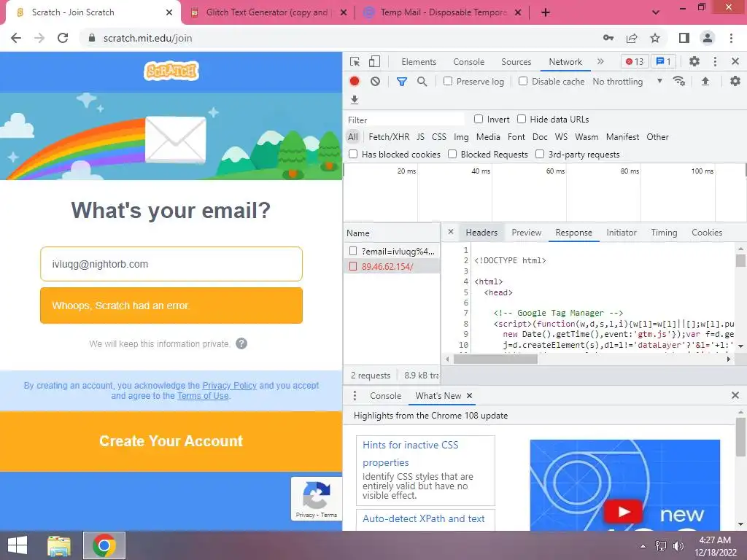The width and height of the screenshot is (747, 560).
Task: Open the Headers request tab
Action: (x=481, y=233)
